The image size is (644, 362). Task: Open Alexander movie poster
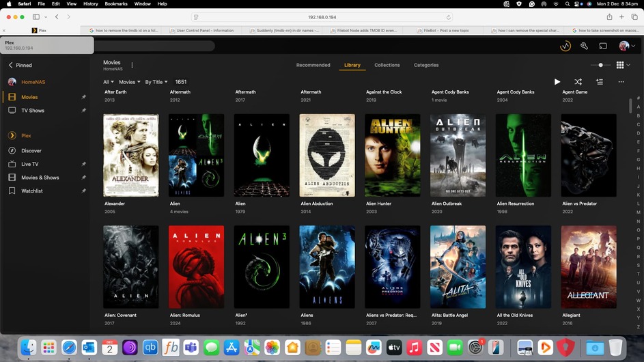(130, 155)
